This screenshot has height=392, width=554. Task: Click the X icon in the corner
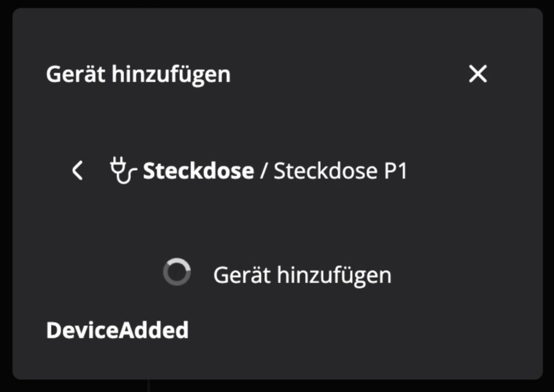click(477, 73)
